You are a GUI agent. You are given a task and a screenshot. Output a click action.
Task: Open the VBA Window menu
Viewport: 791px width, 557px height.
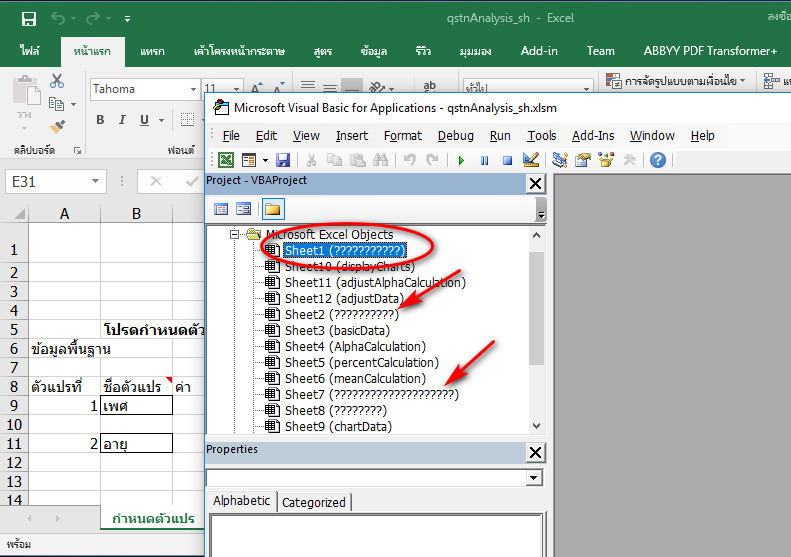(x=652, y=136)
